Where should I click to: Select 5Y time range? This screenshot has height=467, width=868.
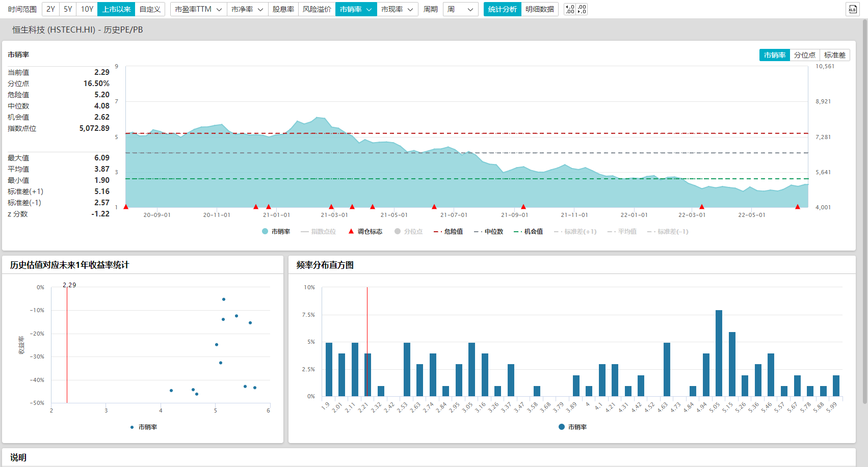click(68, 9)
